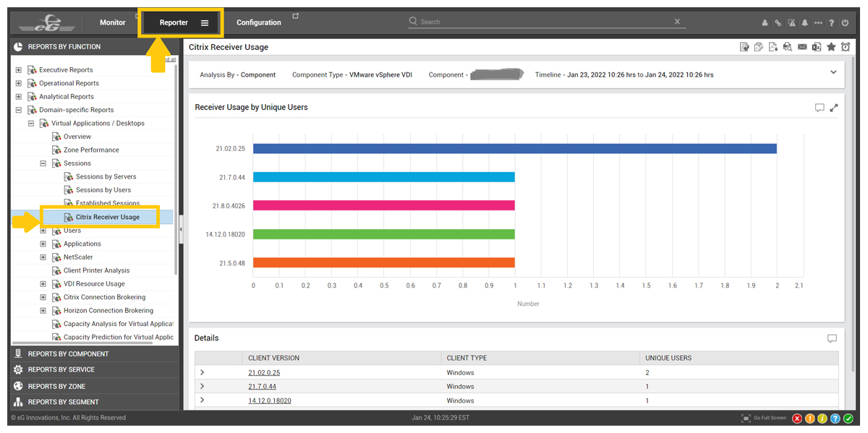Mark report as favorite with star
The height and width of the screenshot is (433, 868).
pos(831,47)
